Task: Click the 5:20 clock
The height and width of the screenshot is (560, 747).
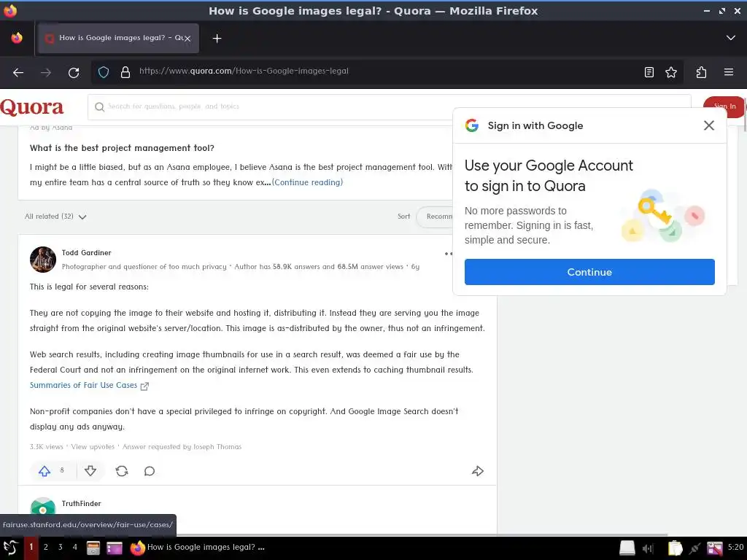Action: pyautogui.click(x=735, y=547)
